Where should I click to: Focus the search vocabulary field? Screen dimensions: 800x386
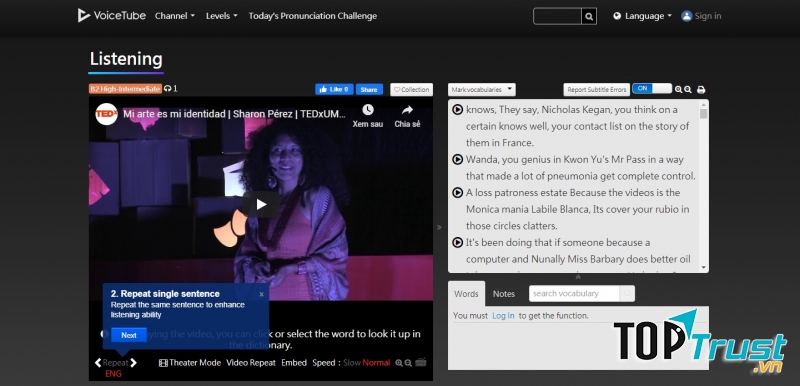pyautogui.click(x=574, y=294)
